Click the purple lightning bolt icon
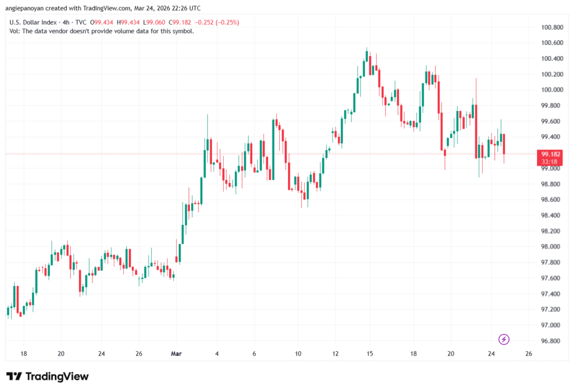Image resolution: width=574 pixels, height=392 pixels. [504, 339]
